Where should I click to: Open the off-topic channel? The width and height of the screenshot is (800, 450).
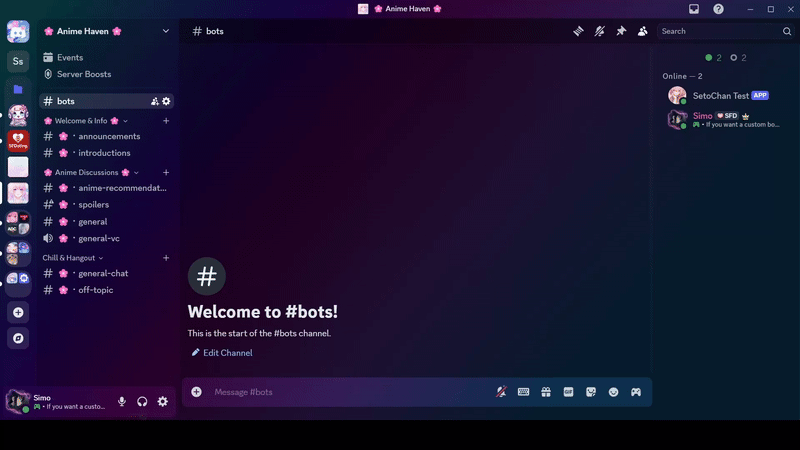click(106, 290)
